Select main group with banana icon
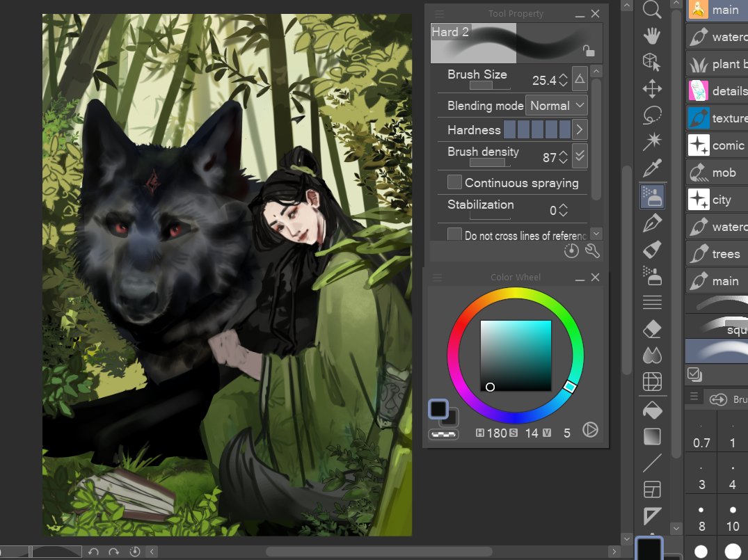The width and height of the screenshot is (748, 560). click(x=717, y=10)
